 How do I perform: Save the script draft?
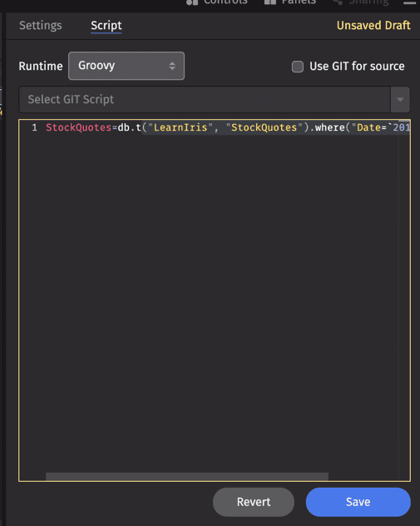[x=358, y=502]
